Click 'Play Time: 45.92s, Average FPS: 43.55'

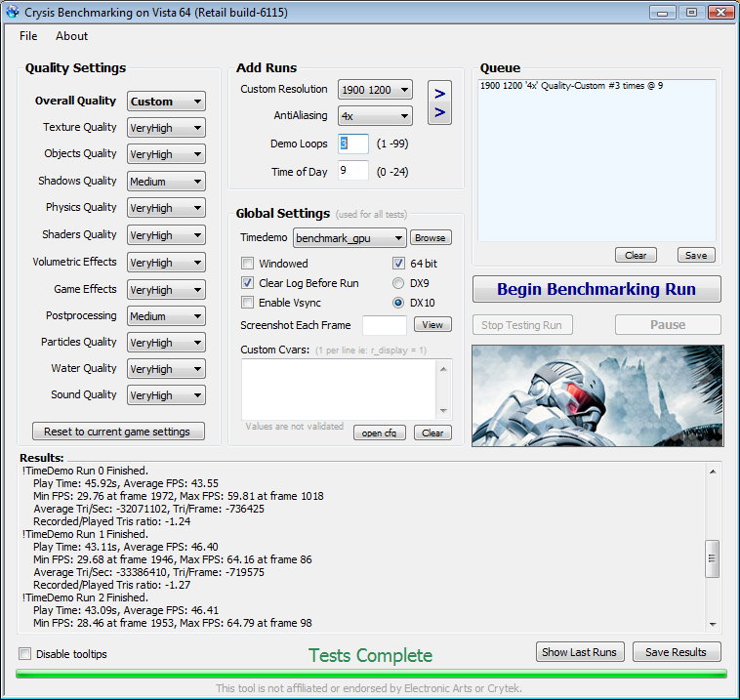pos(126,483)
